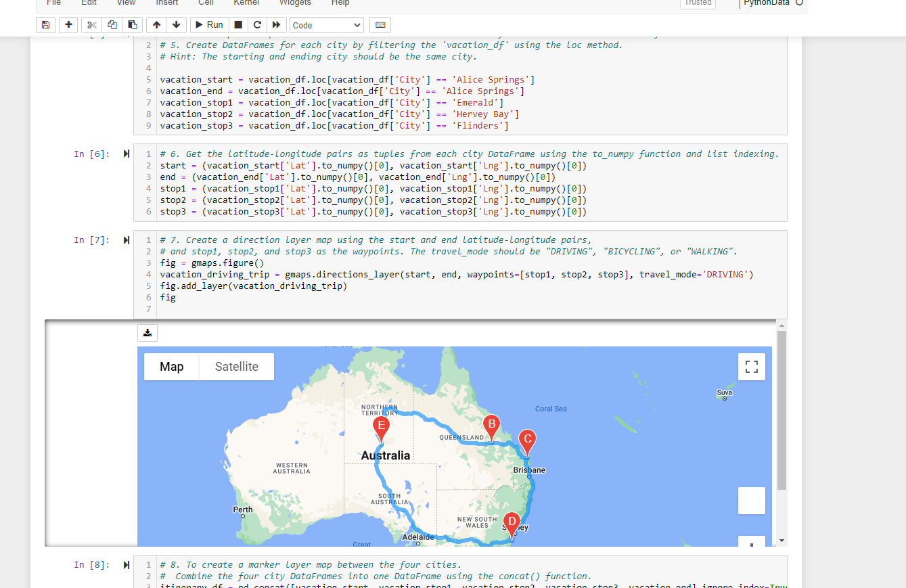
Task: Click the PythonData kernel name
Action: [767, 3]
